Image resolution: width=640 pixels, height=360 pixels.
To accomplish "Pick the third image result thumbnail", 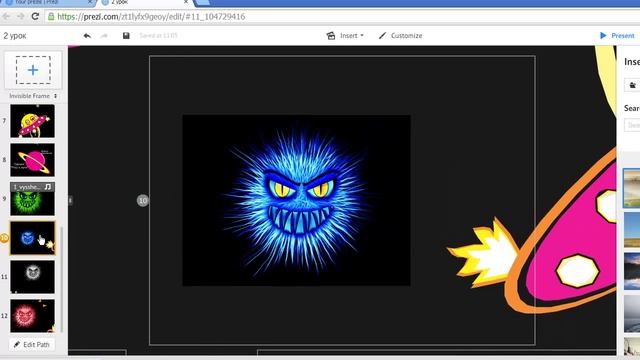I will [x=631, y=271].
